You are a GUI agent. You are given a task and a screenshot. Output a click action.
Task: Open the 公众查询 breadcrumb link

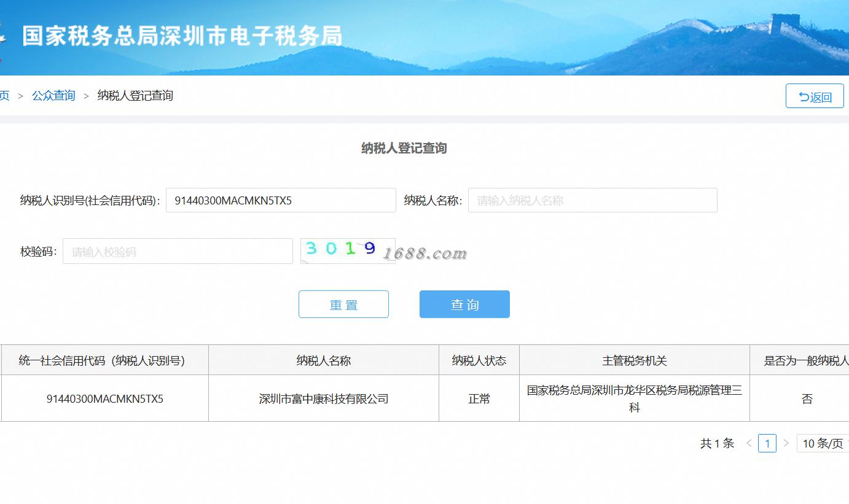point(53,96)
